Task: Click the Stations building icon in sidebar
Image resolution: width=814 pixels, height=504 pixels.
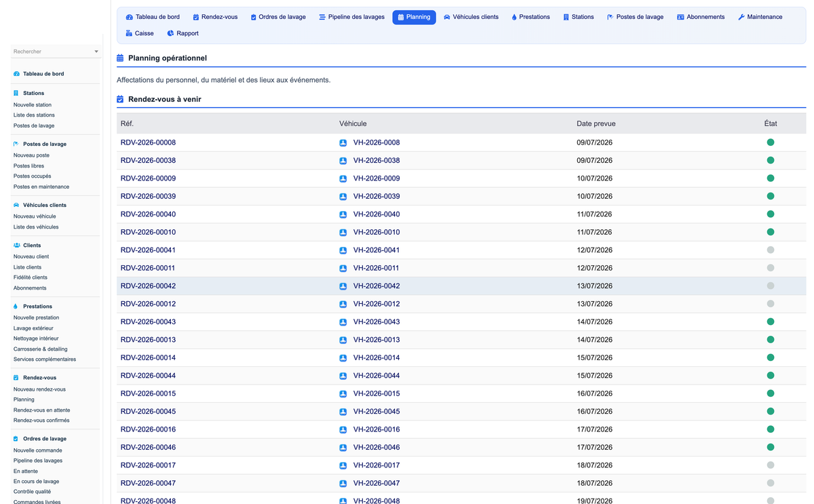Action: pyautogui.click(x=16, y=93)
